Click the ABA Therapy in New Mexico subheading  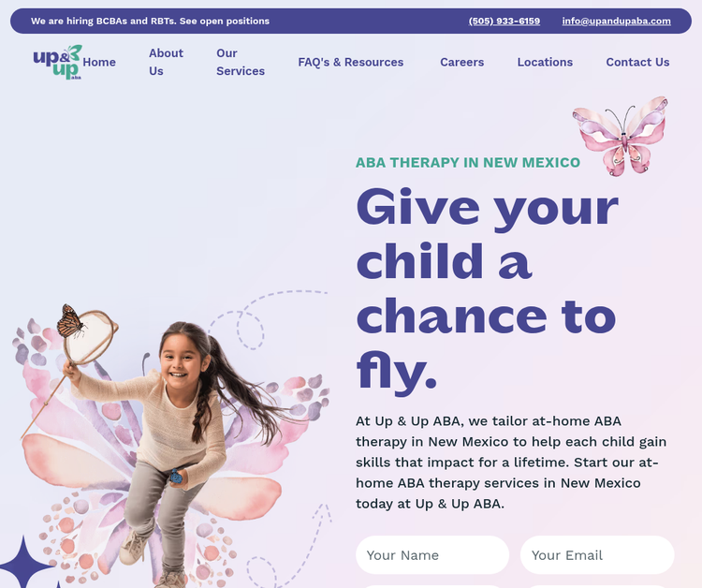point(468,162)
